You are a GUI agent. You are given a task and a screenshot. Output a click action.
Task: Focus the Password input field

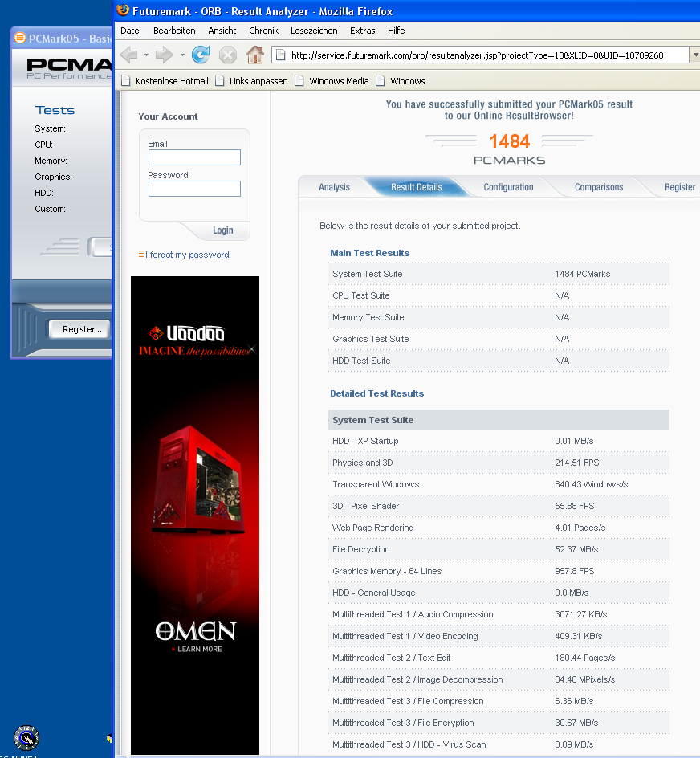click(x=194, y=189)
